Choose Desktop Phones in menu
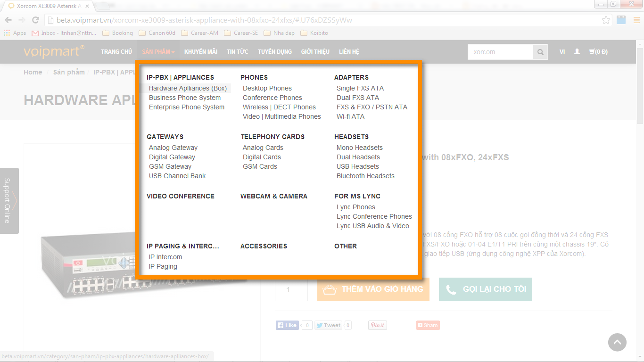The image size is (644, 362). point(267,88)
